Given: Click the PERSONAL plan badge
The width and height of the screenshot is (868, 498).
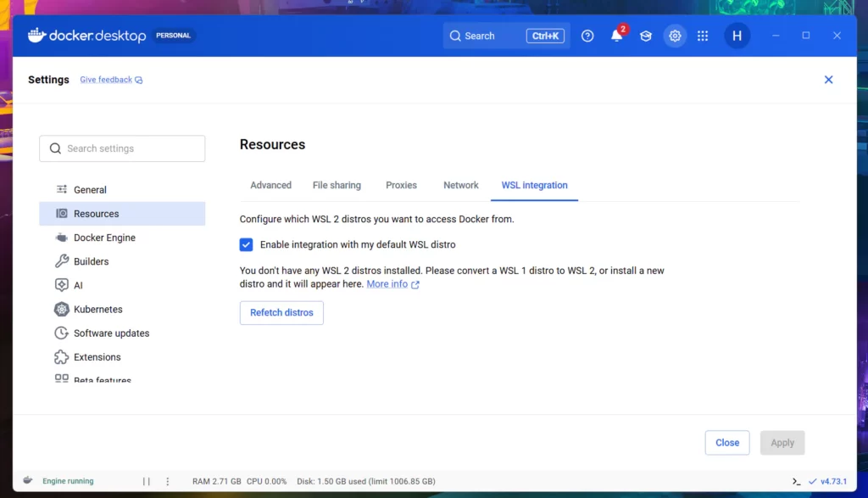Looking at the screenshot, I should coord(173,36).
